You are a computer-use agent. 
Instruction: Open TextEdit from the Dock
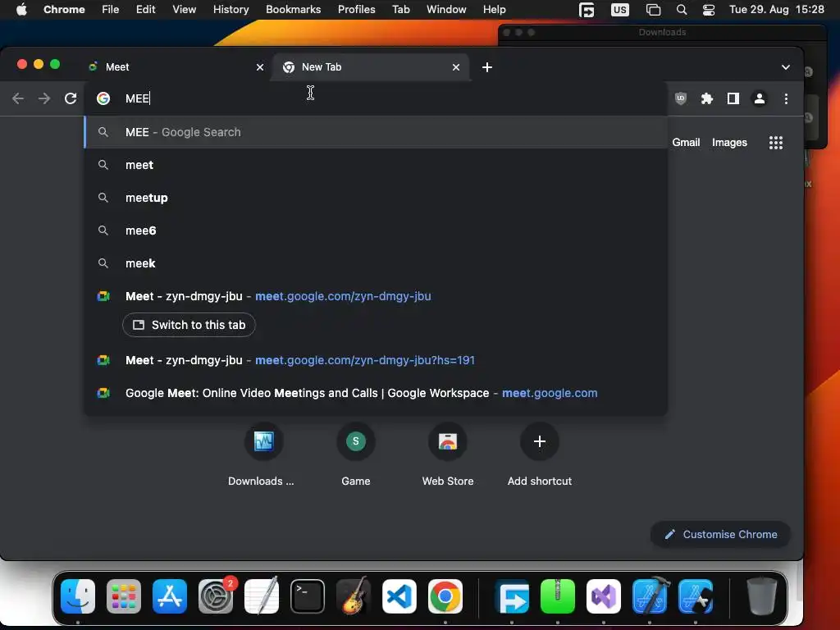pos(262,596)
